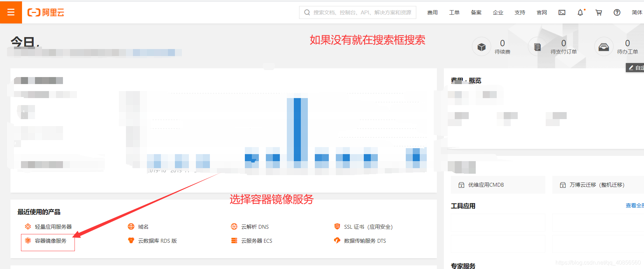Open the shopping cart icon
The width and height of the screenshot is (644, 269).
[x=599, y=13]
